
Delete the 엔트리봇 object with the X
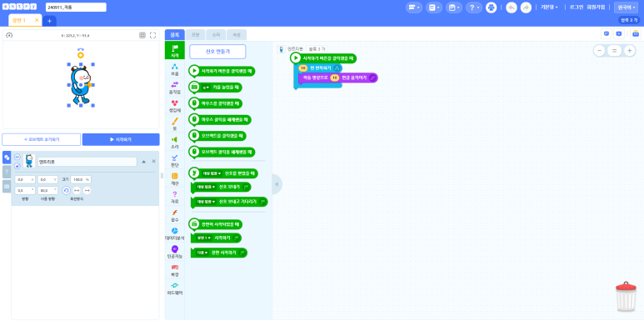click(153, 162)
